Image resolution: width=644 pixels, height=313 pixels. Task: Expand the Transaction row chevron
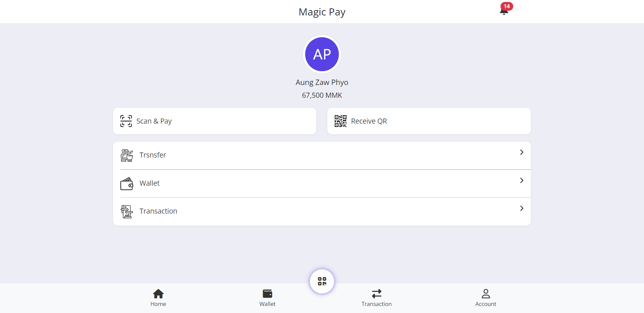point(522,208)
